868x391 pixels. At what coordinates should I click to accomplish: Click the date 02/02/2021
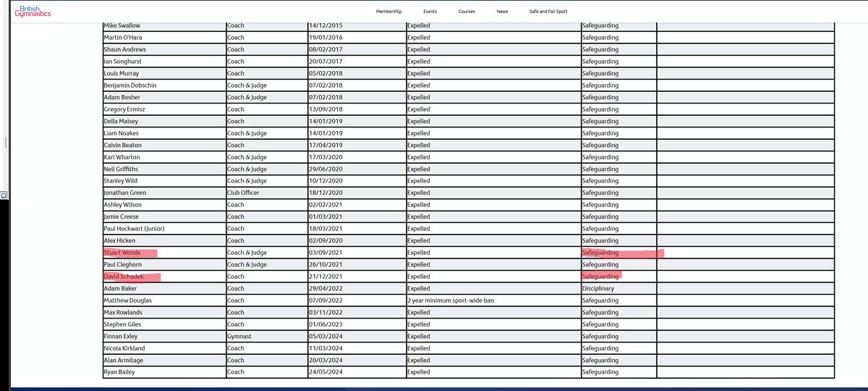point(325,205)
